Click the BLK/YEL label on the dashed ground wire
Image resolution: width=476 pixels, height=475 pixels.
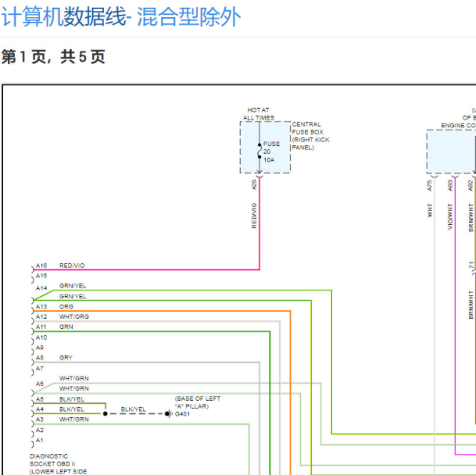point(134,409)
